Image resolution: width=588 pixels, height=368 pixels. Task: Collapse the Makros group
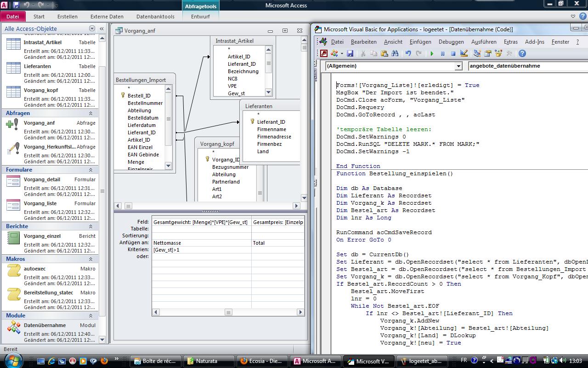90,259
